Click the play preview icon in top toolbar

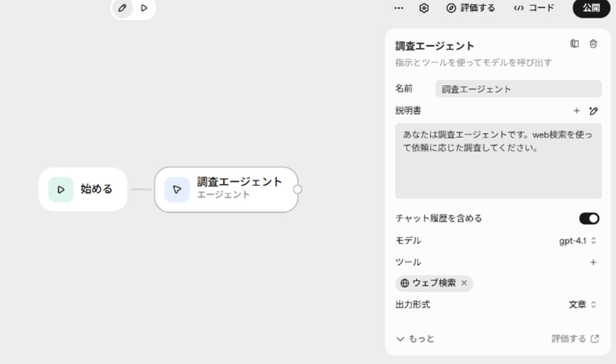144,8
